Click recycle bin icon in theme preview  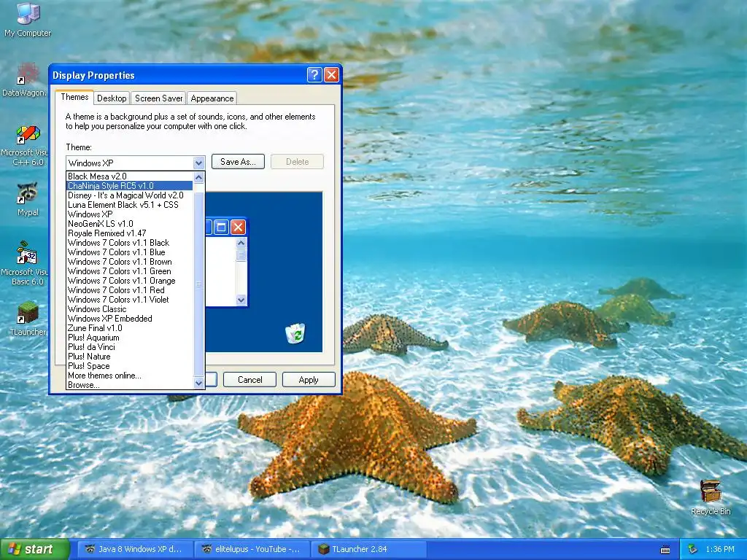pos(295,332)
